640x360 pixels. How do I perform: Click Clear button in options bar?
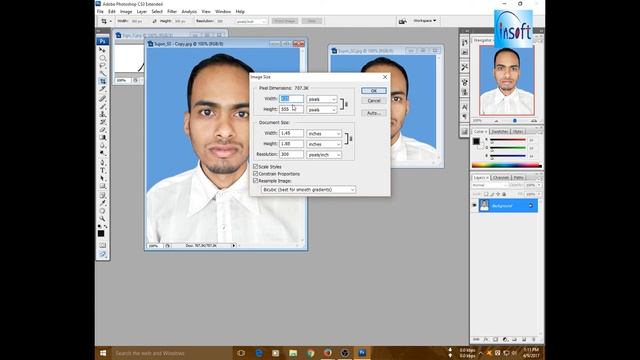coord(312,21)
